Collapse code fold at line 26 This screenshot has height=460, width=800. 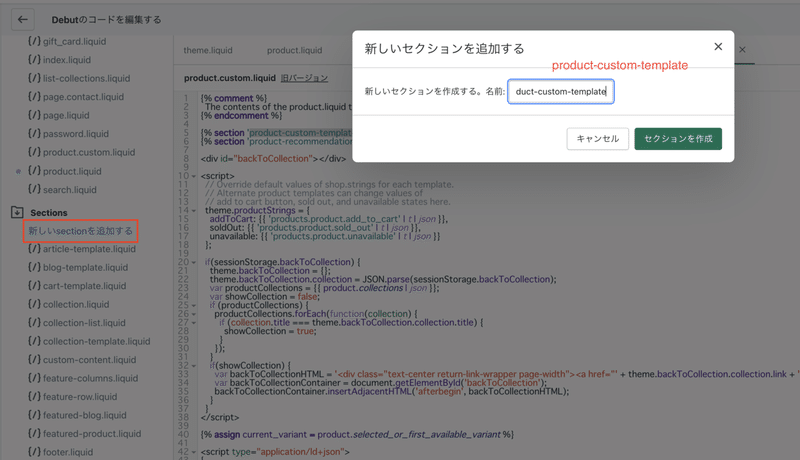tap(194, 314)
